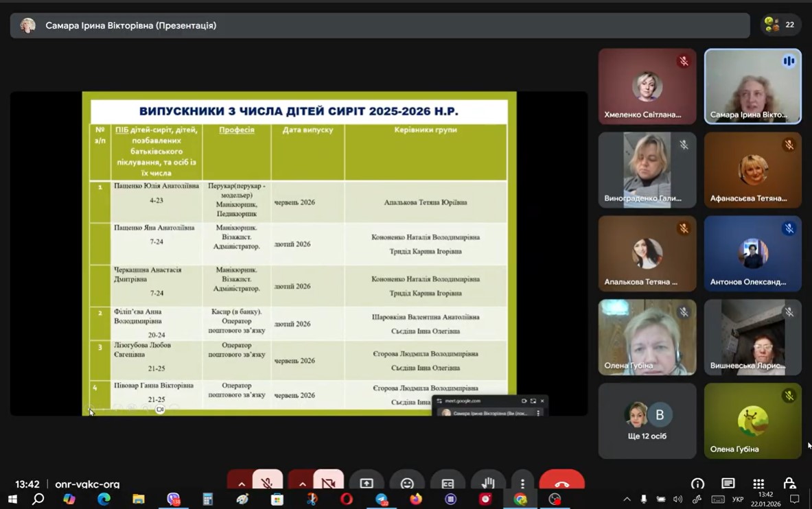812x509 pixels.
Task: Turn on the camera in the call bar
Action: click(x=328, y=483)
